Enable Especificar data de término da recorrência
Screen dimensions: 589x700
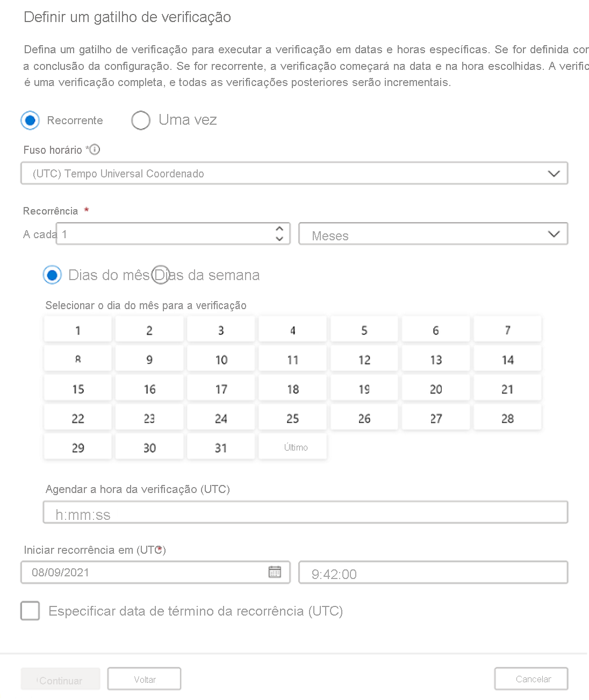pyautogui.click(x=30, y=611)
